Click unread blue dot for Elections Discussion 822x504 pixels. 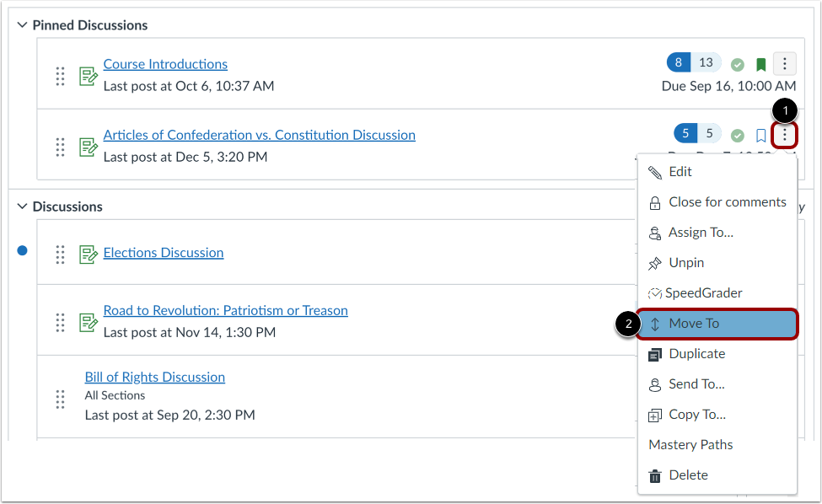pyautogui.click(x=22, y=250)
